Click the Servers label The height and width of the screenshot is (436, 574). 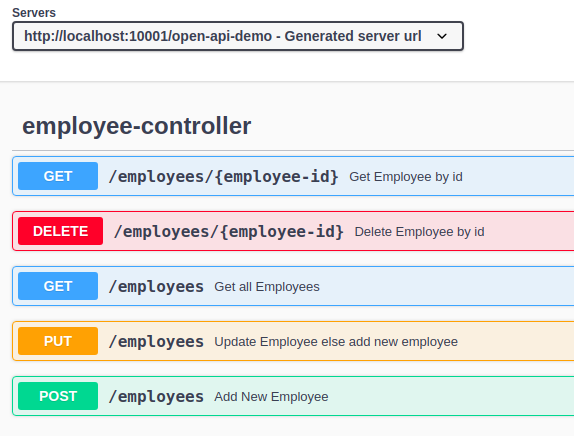click(34, 13)
